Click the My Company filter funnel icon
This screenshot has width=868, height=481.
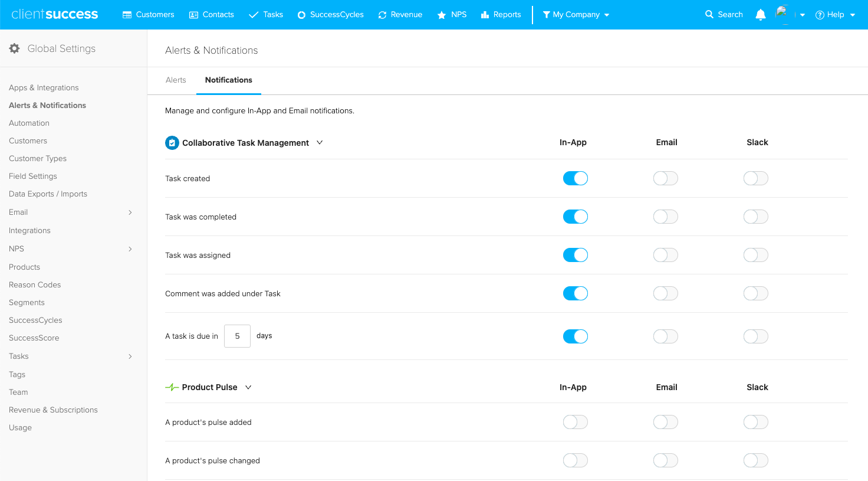coord(547,15)
